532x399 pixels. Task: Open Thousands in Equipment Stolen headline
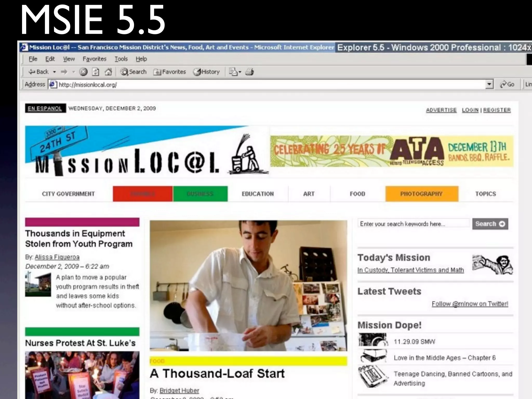[79, 239]
